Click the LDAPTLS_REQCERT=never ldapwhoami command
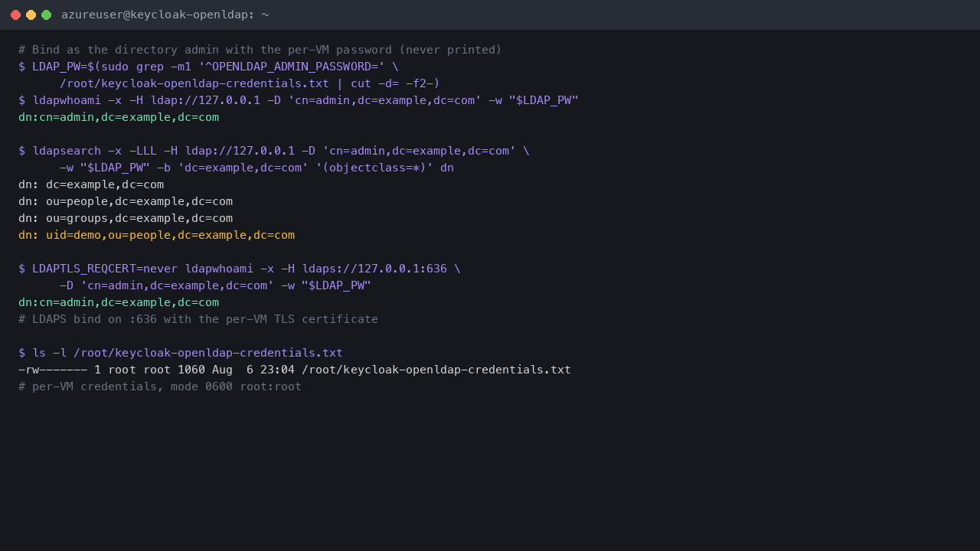The height and width of the screenshot is (551, 980). pos(240,269)
